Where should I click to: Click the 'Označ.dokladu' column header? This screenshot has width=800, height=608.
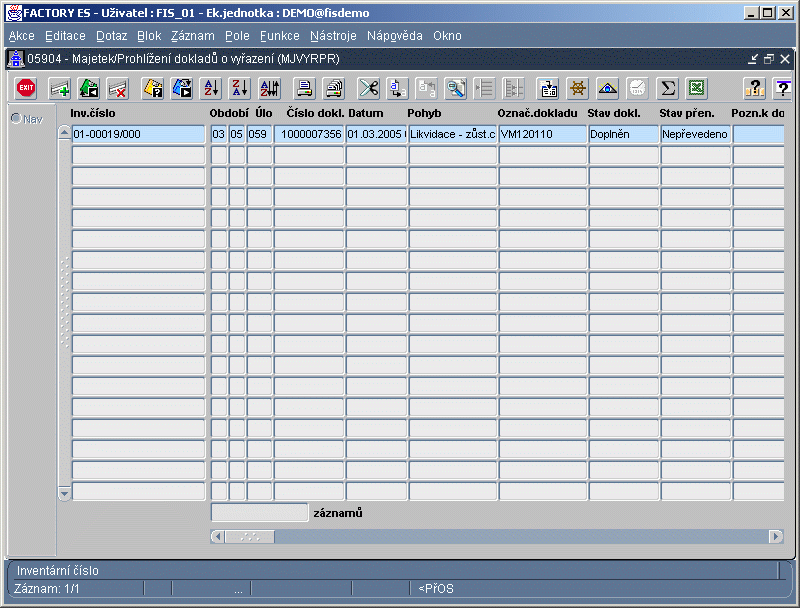537,113
